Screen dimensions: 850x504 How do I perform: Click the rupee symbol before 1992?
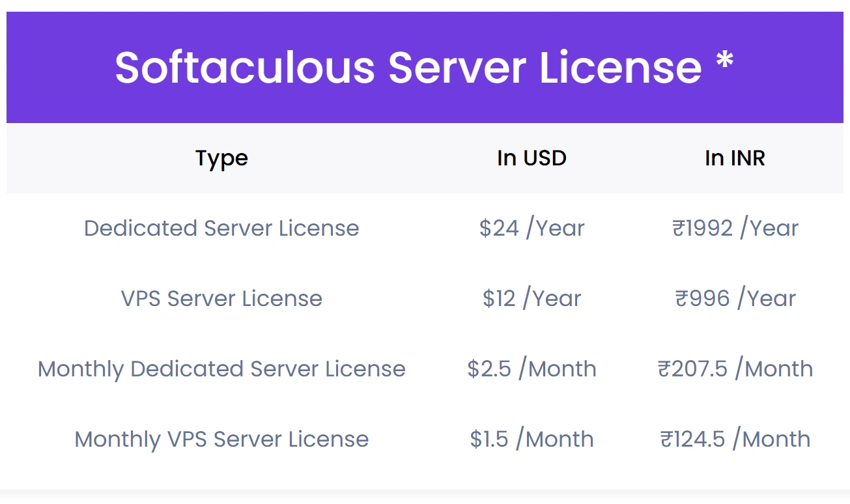click(679, 229)
